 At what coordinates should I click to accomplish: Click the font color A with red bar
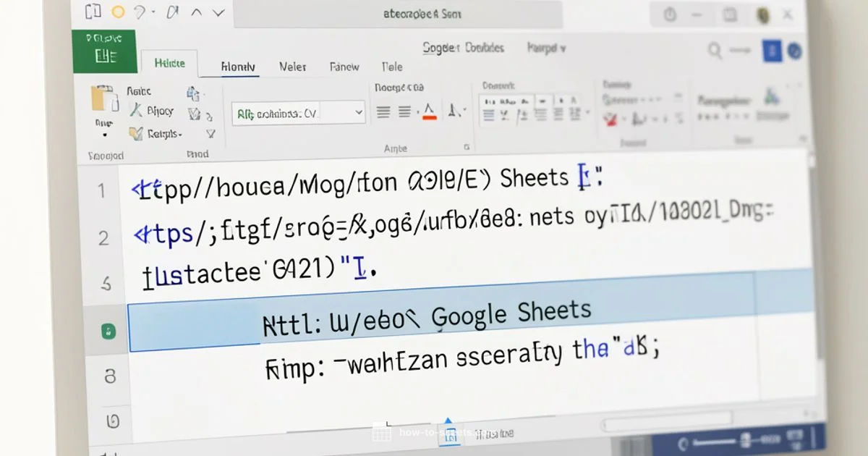430,111
